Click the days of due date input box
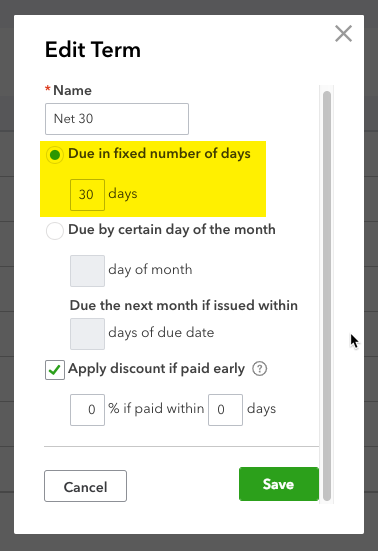The image size is (378, 551). click(87, 334)
